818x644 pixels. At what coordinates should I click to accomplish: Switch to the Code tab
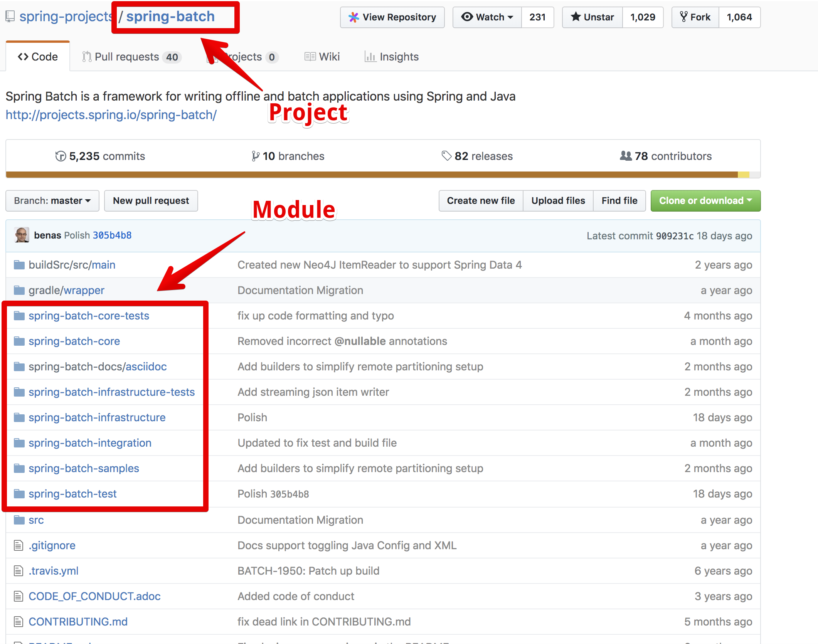[38, 57]
